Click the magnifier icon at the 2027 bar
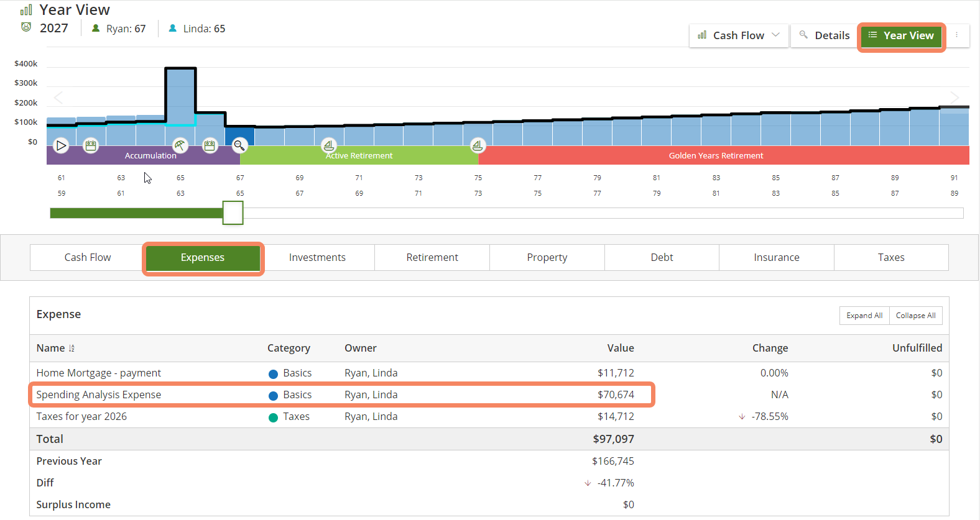Viewport: 980px width, 520px height. point(239,146)
